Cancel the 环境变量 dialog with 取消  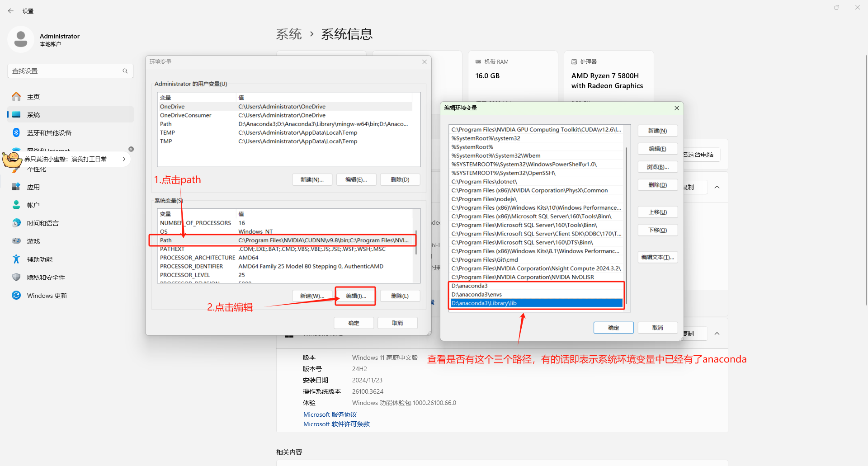click(x=397, y=323)
